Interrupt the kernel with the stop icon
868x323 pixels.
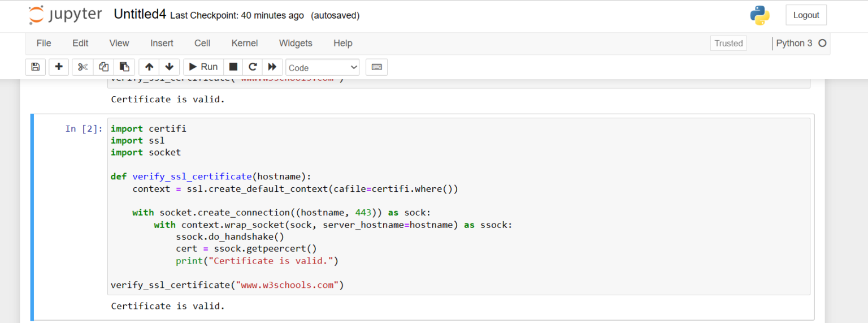(x=233, y=67)
